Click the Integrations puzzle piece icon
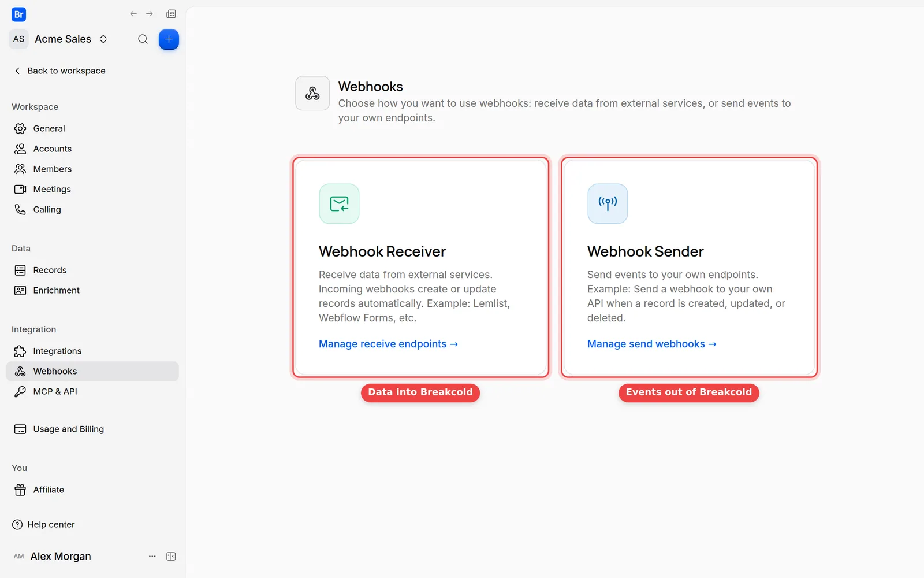Image resolution: width=924 pixels, height=578 pixels. (x=20, y=351)
